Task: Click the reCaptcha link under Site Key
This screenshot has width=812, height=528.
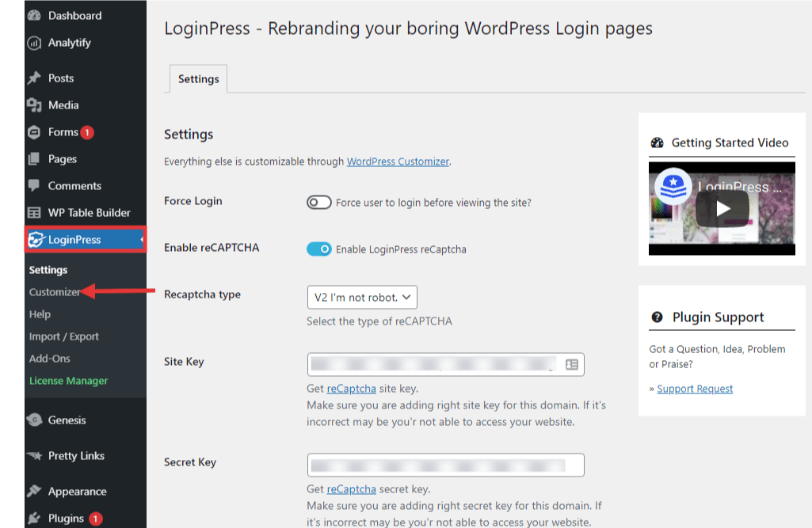Action: (351, 389)
